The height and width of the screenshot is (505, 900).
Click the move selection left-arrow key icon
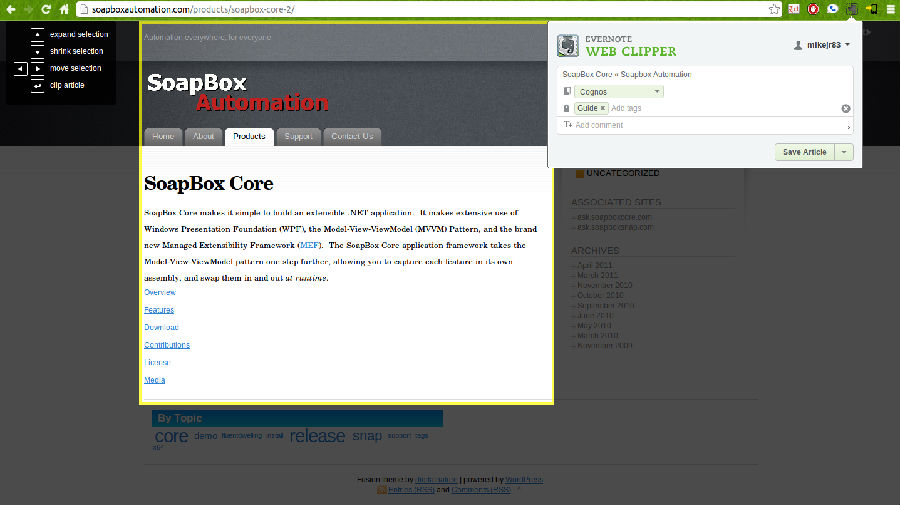(x=21, y=68)
